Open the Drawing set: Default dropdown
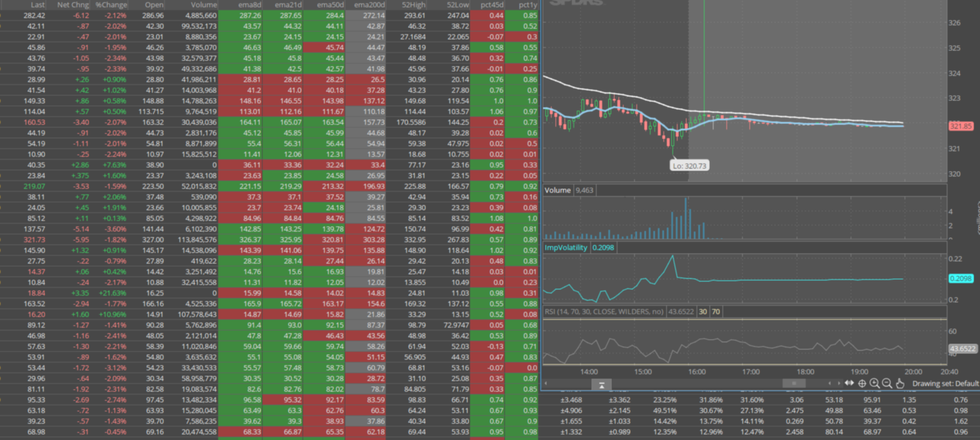This screenshot has height=440, width=980. pyautogui.click(x=945, y=383)
